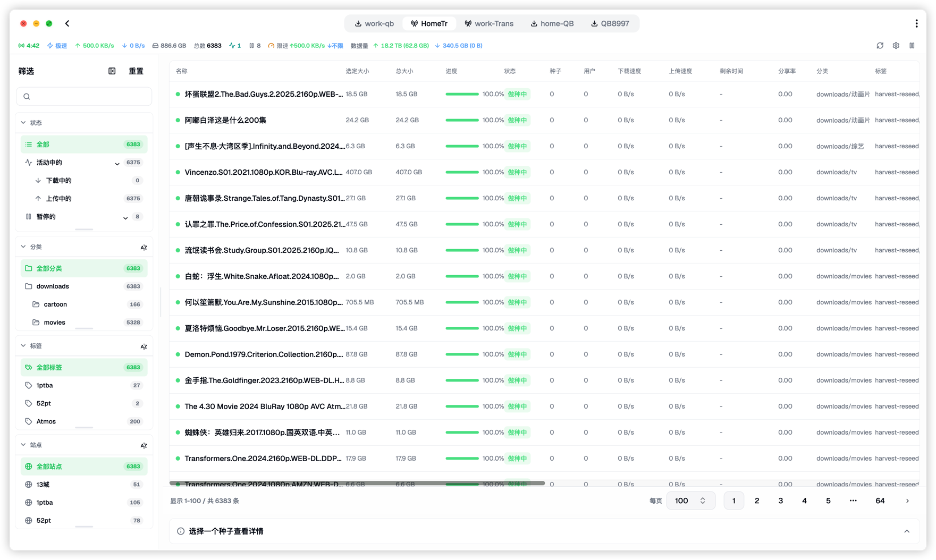The image size is (936, 560).
Task: Go to page 64 in pagination
Action: tap(880, 501)
